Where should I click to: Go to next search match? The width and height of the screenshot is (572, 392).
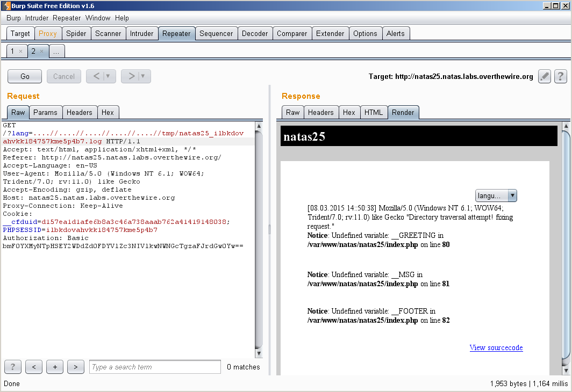(x=75, y=367)
